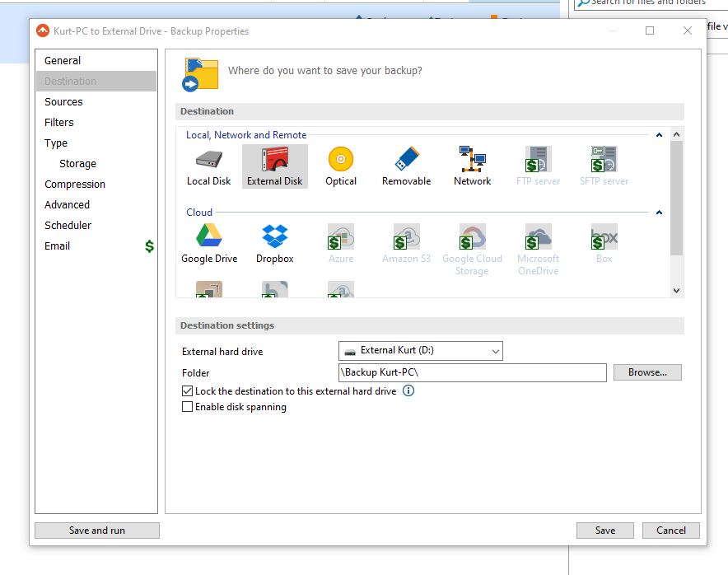The image size is (728, 575).
Task: Open the Destination page
Action: coord(96,82)
